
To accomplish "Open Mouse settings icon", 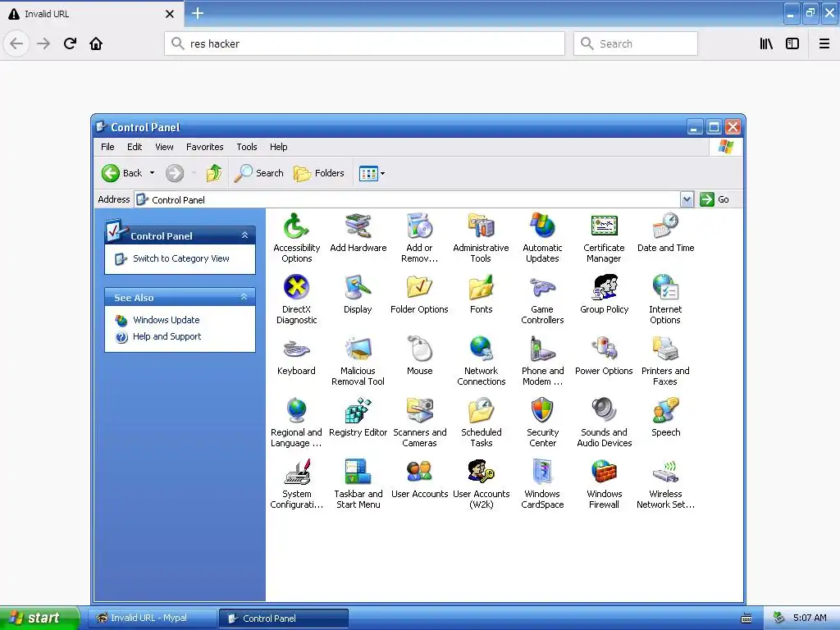I will click(419, 356).
